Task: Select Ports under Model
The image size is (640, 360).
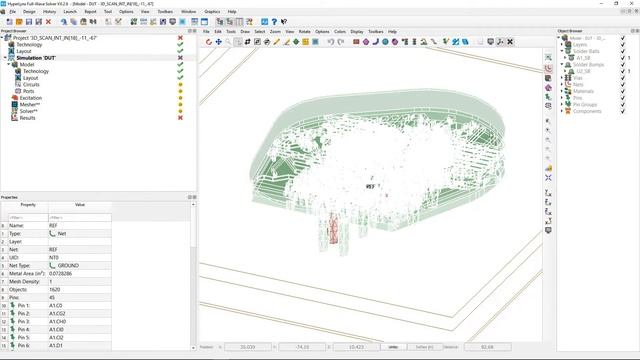Action: pos(29,91)
